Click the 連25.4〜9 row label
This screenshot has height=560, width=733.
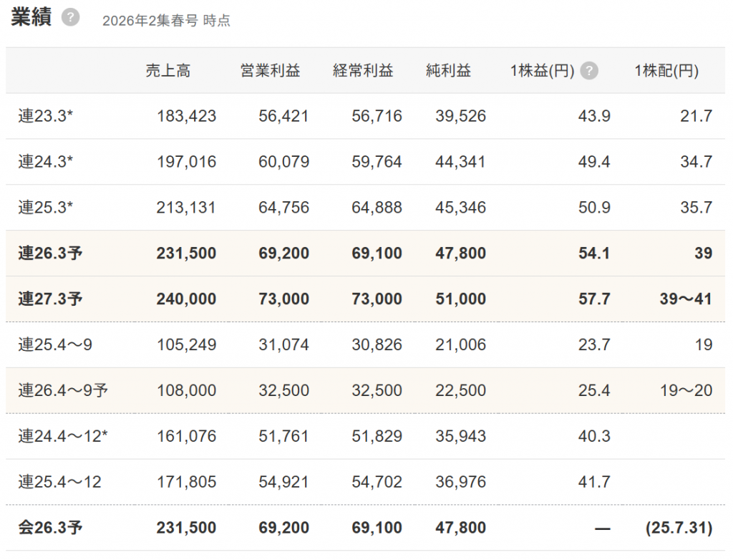tap(55, 345)
